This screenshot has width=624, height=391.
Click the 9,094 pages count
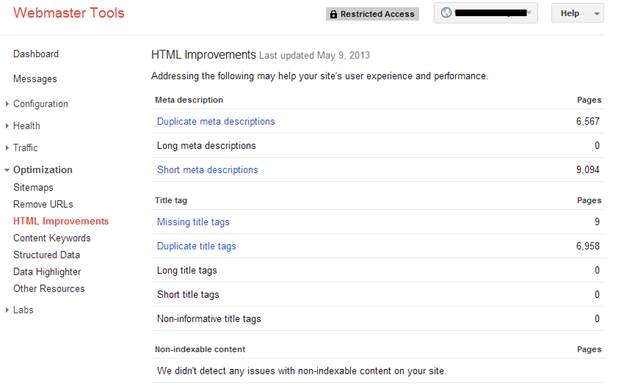tap(588, 170)
